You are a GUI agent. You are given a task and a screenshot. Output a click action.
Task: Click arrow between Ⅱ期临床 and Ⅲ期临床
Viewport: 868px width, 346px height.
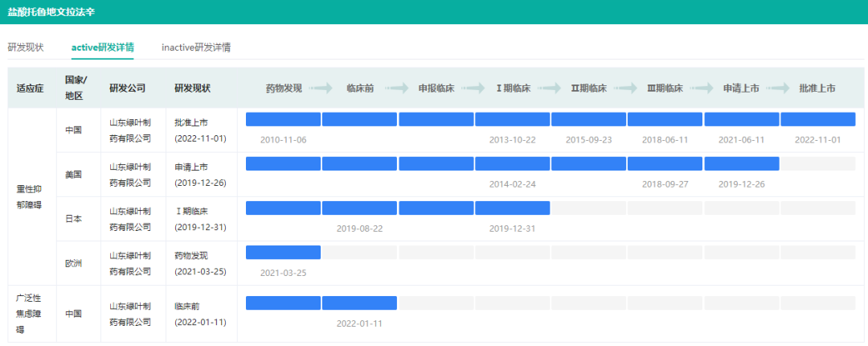pos(626,89)
